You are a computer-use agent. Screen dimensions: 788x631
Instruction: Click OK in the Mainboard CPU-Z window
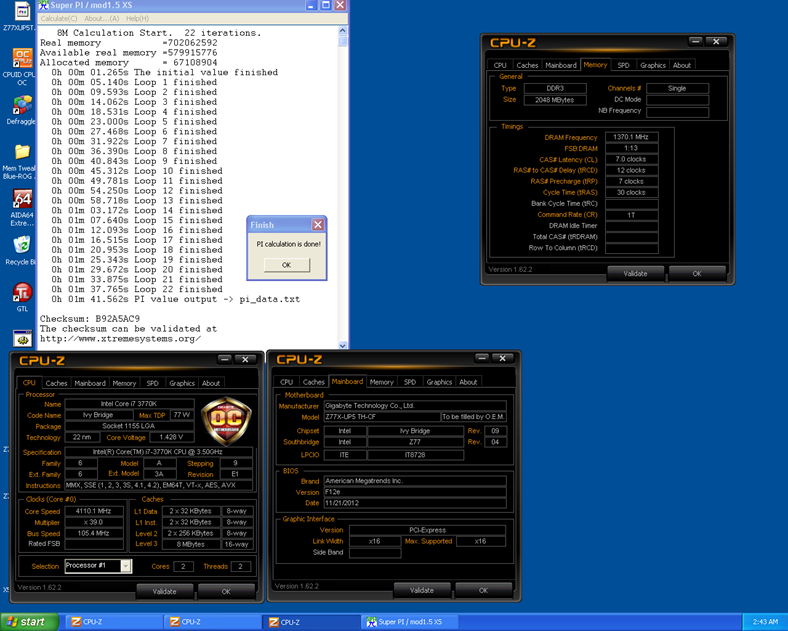483,590
